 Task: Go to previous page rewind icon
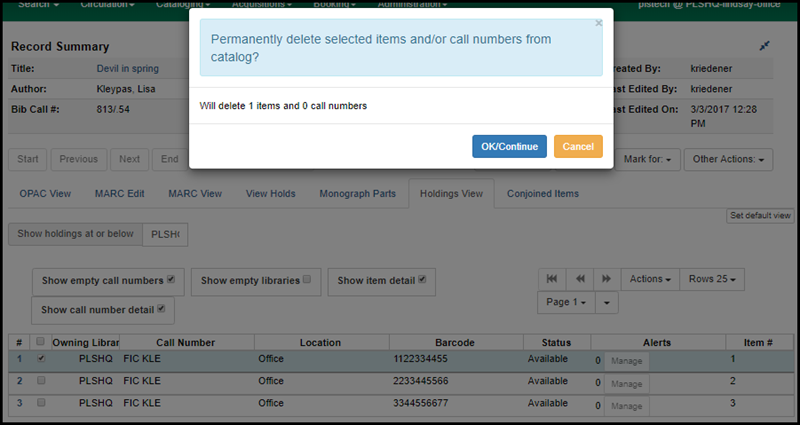click(580, 279)
